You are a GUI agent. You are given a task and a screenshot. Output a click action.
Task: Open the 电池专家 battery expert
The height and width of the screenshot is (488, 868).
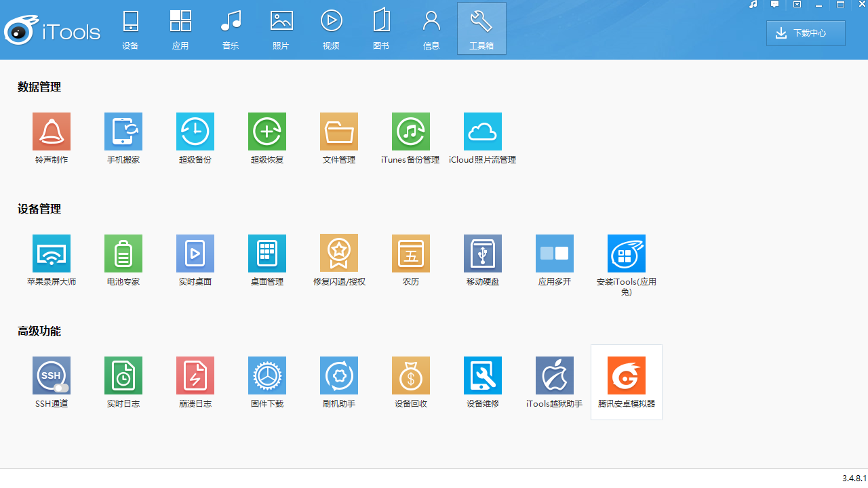[123, 253]
